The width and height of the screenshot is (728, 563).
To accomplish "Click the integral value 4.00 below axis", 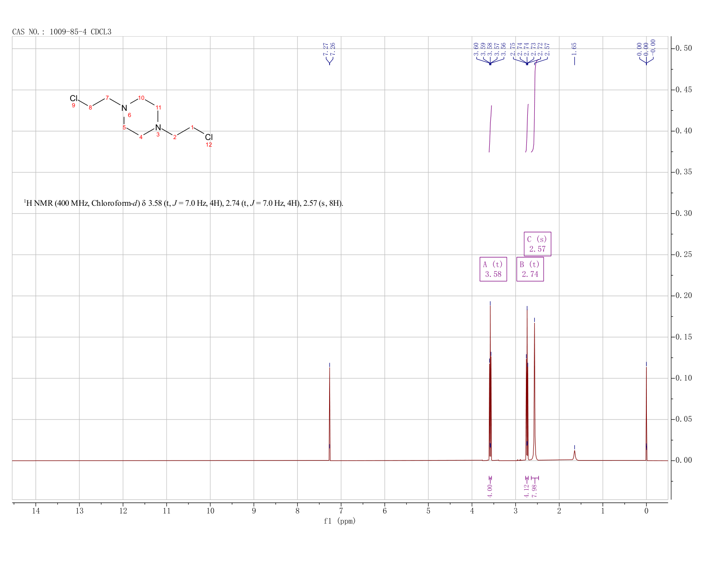I will pyautogui.click(x=490, y=491).
